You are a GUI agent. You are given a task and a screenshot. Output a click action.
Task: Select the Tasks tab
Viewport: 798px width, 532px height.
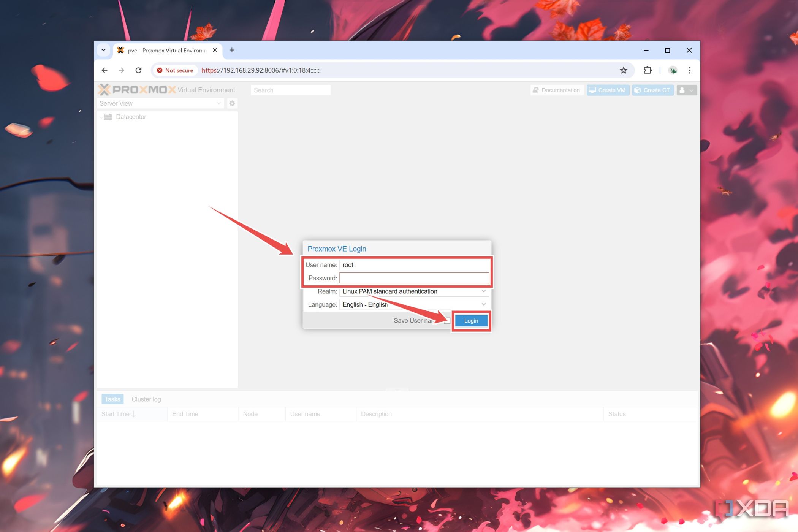(x=112, y=399)
